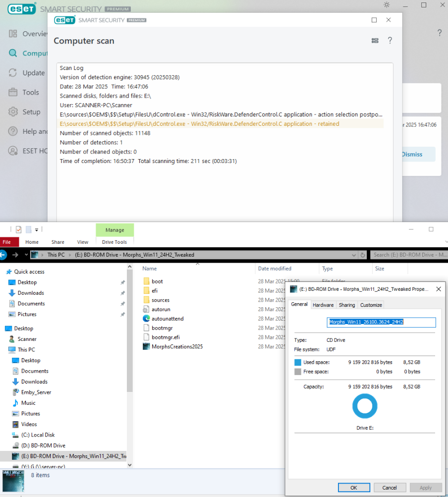Viewport: 448px width, 497px height.
Task: Switch to the View ribbon tab
Action: (x=83, y=242)
